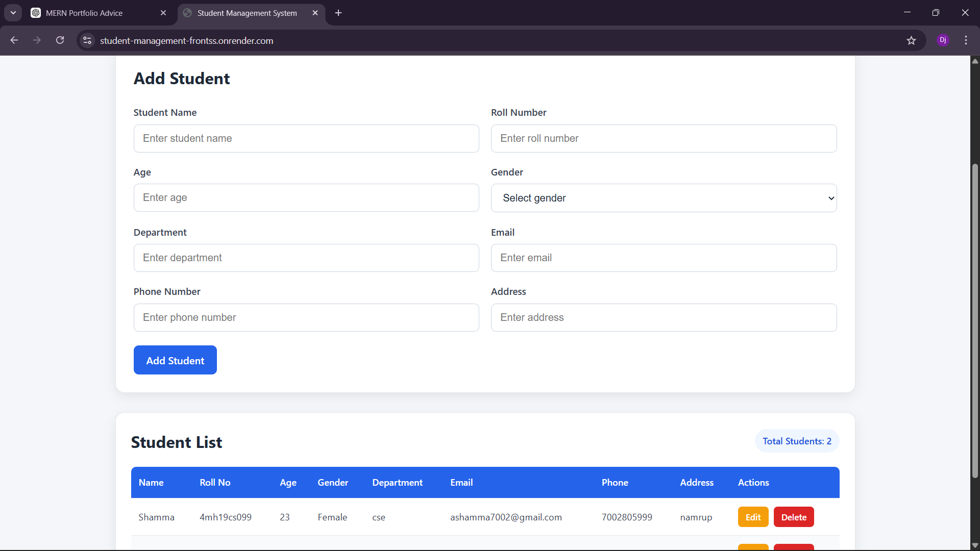Expand the Select gender dropdown
Image resolution: width=980 pixels, height=551 pixels.
664,198
